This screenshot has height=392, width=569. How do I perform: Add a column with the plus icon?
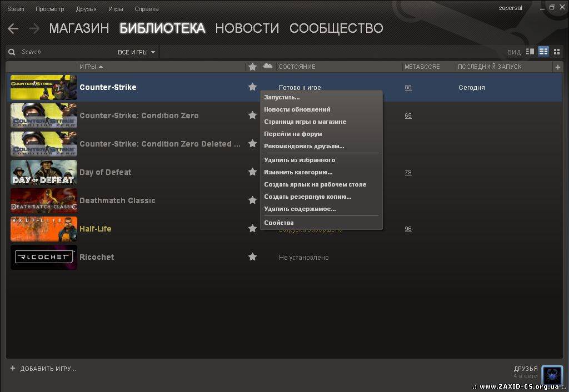[558, 67]
